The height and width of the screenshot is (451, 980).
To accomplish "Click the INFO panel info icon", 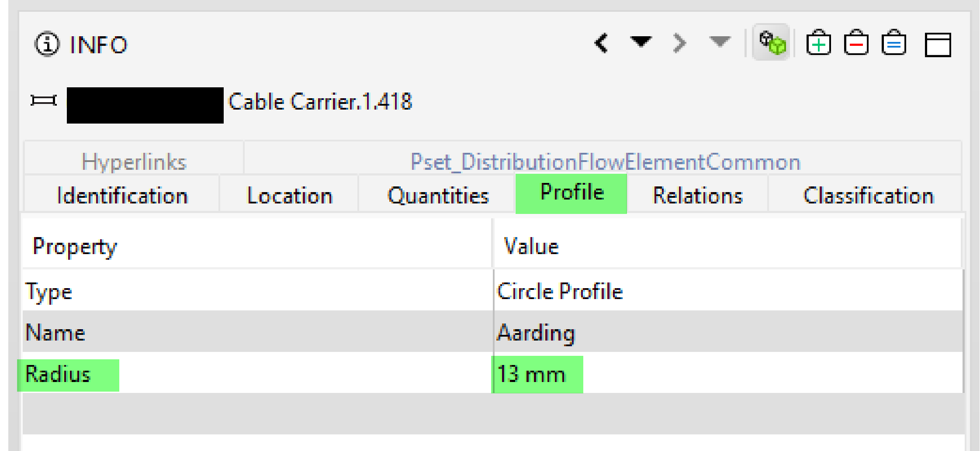I will coord(47,44).
